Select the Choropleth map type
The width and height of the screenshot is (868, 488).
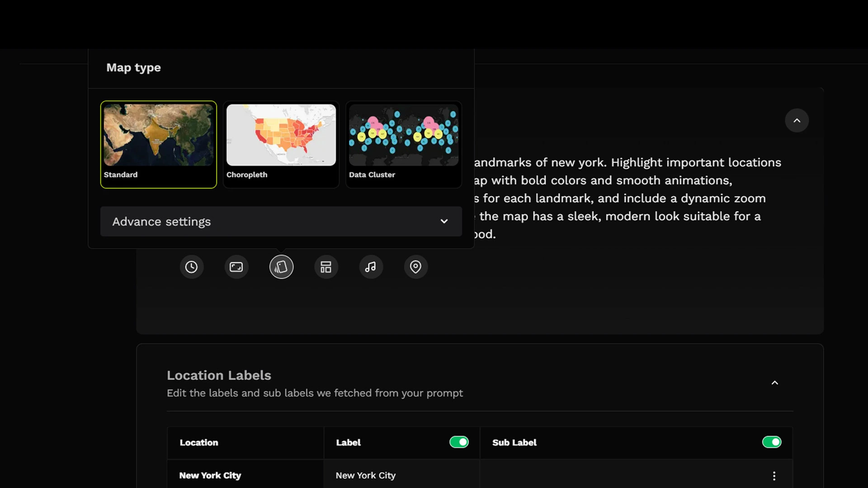(x=281, y=144)
